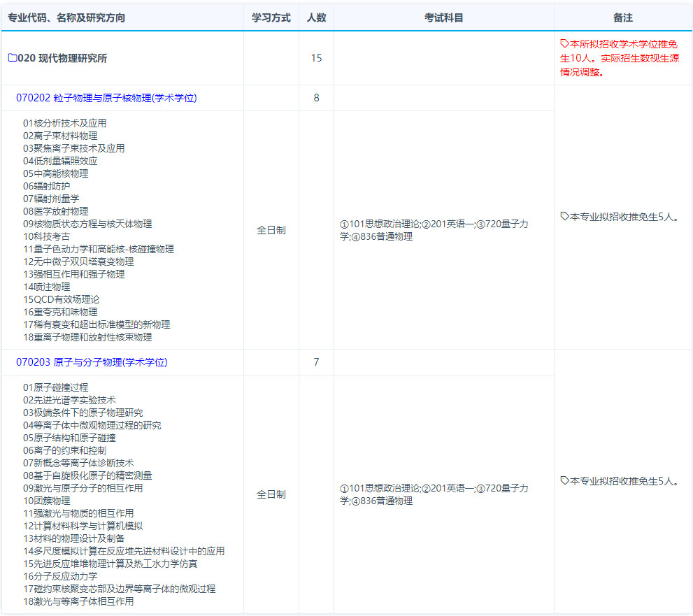Click the 考试科目 column header
This screenshot has width=693, height=616.
(443, 17)
